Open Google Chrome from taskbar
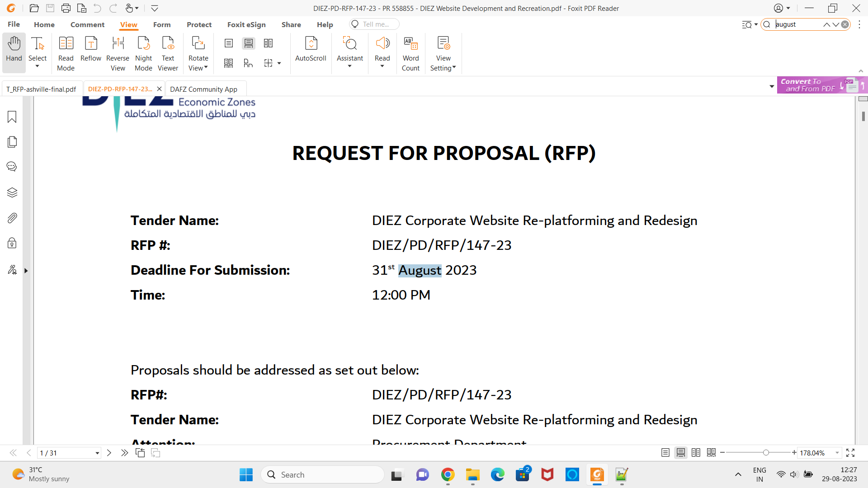This screenshot has height=488, width=868. [448, 474]
